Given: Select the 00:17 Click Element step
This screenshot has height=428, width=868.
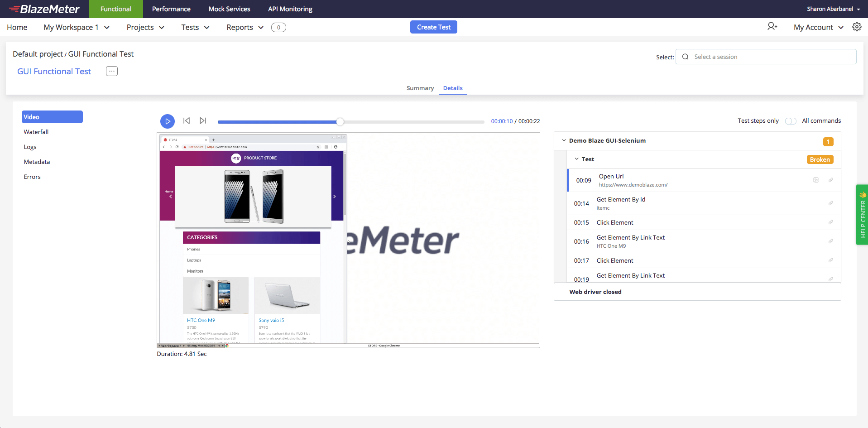Looking at the screenshot, I should pyautogui.click(x=704, y=260).
